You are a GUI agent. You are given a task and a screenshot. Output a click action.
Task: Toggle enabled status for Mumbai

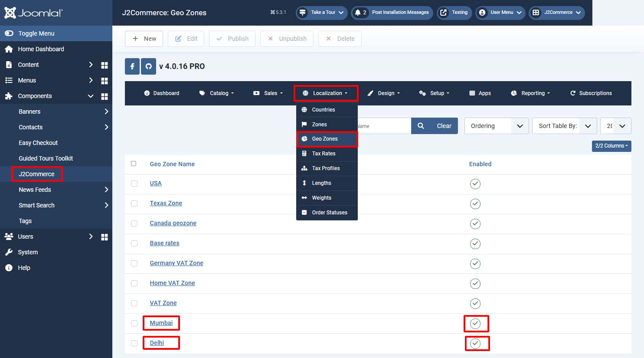475,324
